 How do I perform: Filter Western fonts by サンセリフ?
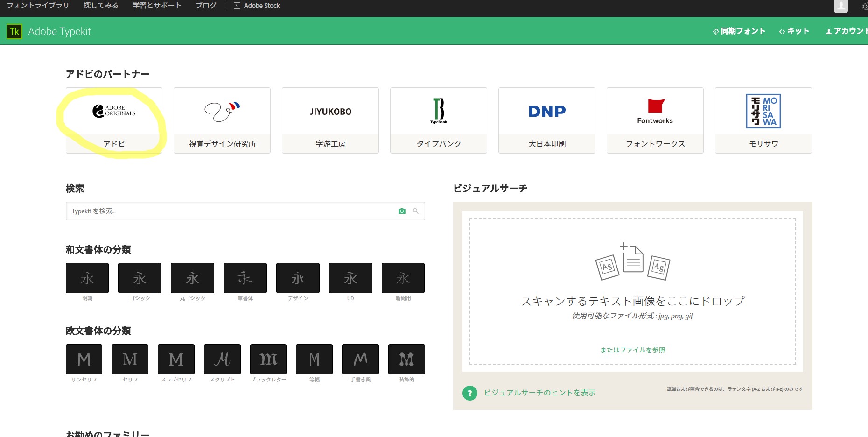click(x=84, y=359)
